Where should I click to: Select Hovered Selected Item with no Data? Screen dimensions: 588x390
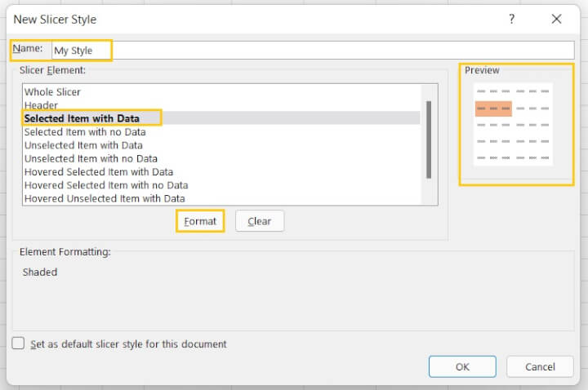coord(106,185)
